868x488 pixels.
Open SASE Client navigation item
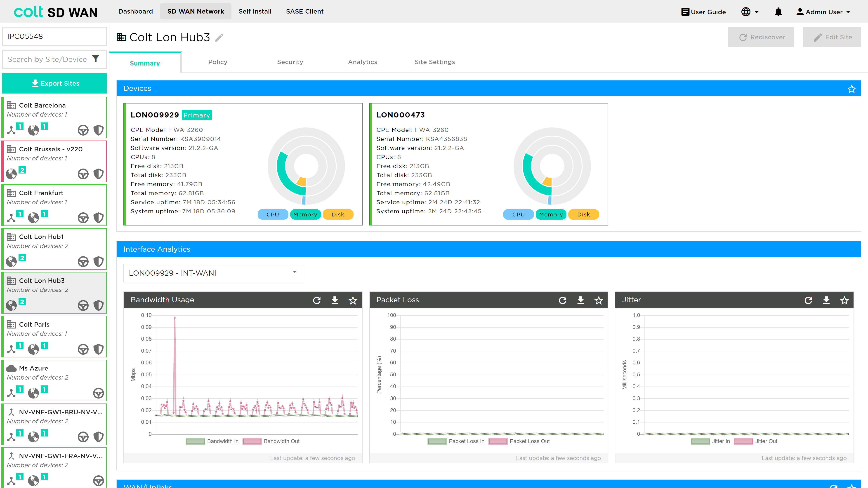click(x=305, y=12)
